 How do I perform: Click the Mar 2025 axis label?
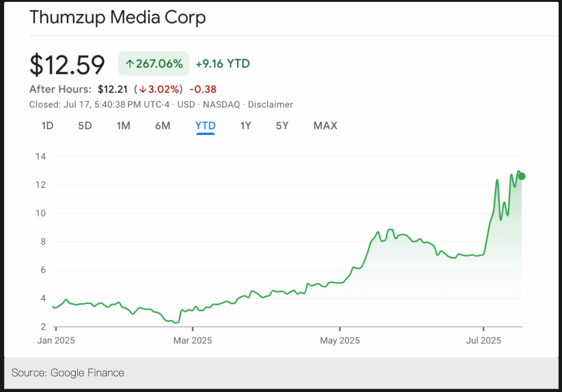pos(193,340)
